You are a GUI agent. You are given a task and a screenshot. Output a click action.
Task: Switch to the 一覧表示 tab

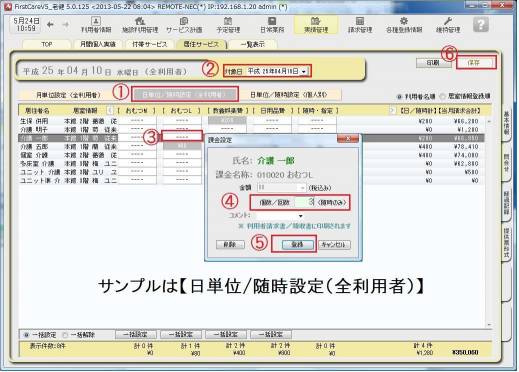252,44
